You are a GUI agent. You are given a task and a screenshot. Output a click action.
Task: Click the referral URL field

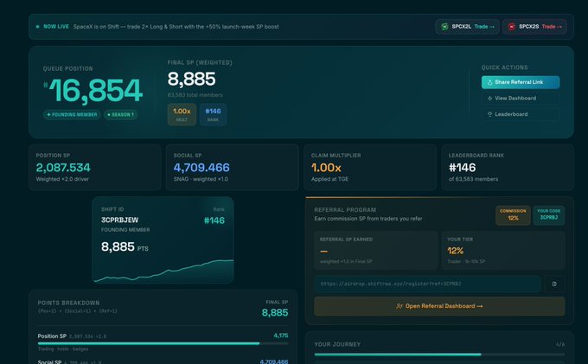tap(427, 284)
